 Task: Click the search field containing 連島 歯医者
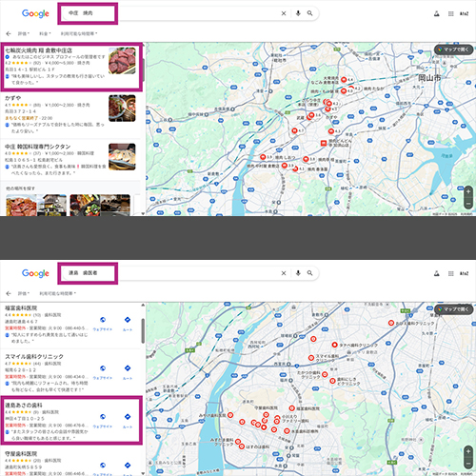pos(190,273)
